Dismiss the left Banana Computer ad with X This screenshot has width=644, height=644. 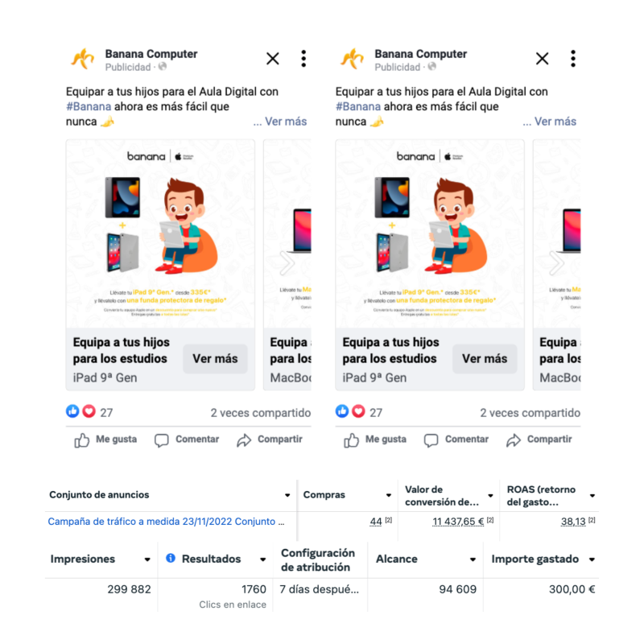pos(273,59)
